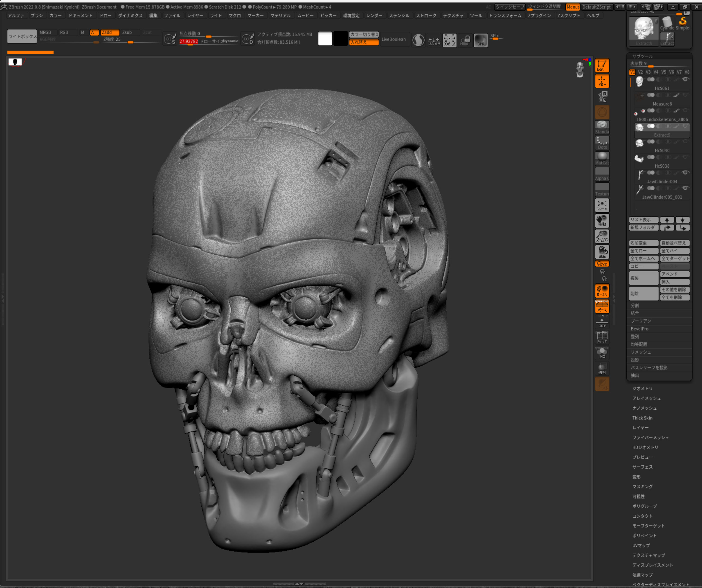Open the Dots stroke selector
Image resolution: width=702 pixels, height=588 pixels.
[x=602, y=143]
